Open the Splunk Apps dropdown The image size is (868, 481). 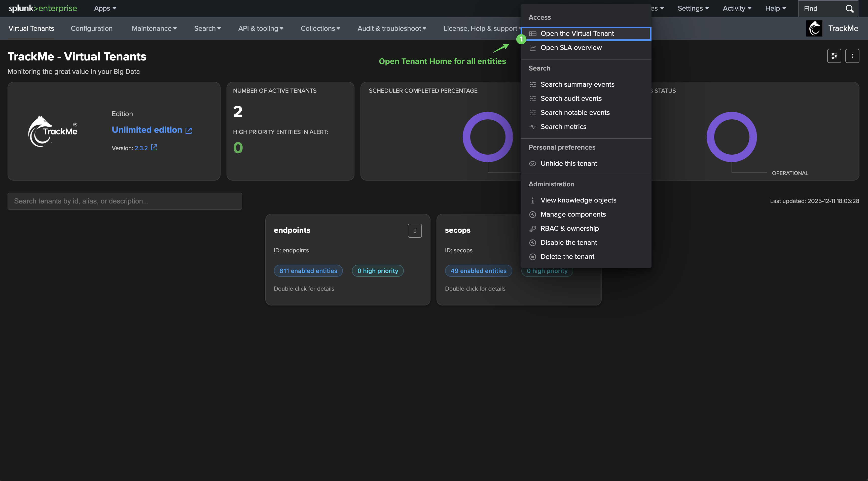click(x=105, y=8)
